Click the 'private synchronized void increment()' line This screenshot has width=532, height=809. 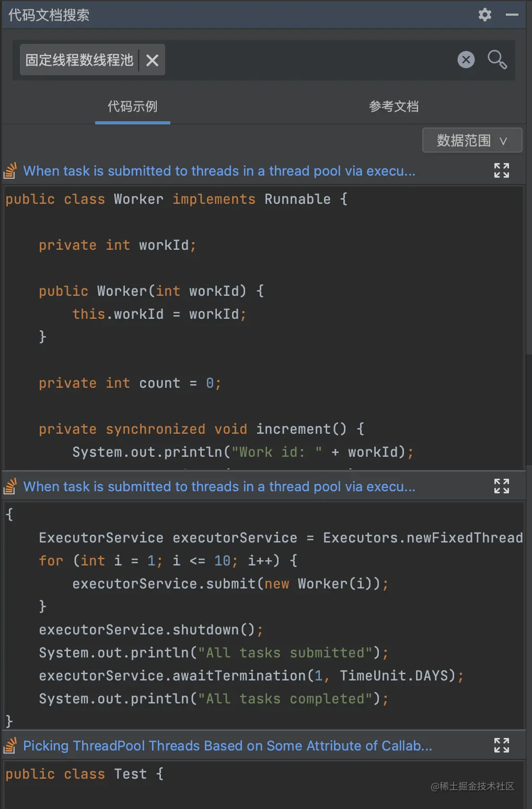[202, 429]
